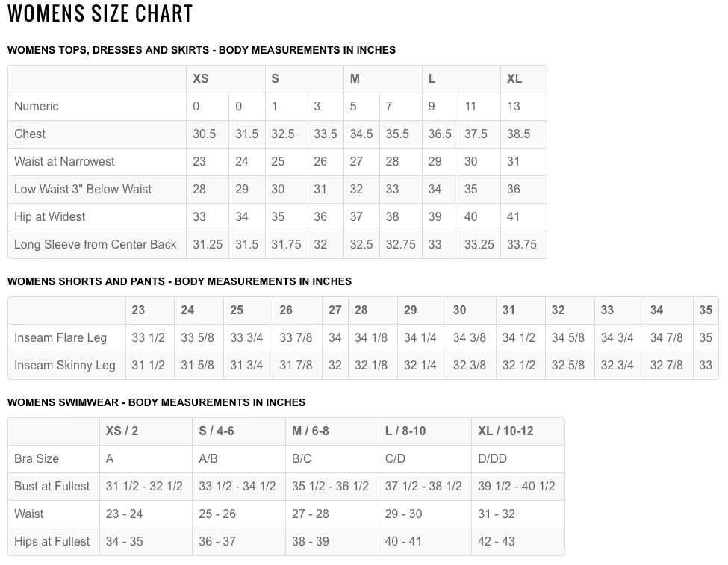Select the XS column header in tops table
The height and width of the screenshot is (565, 728).
(x=201, y=79)
